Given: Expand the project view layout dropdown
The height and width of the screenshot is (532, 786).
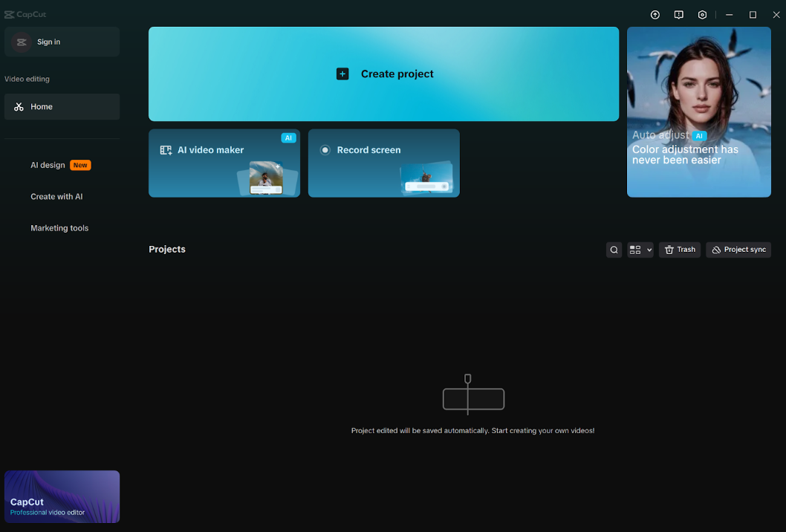Looking at the screenshot, I should (640, 250).
